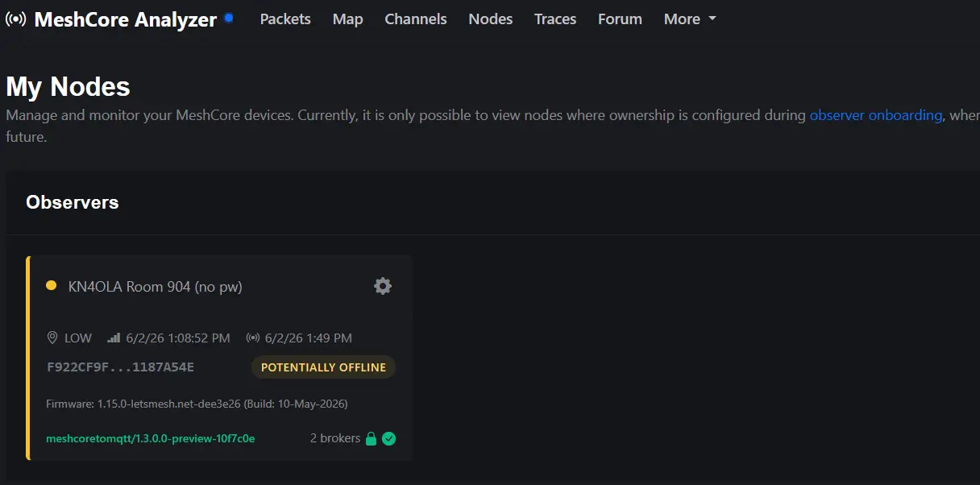Open the Channels page
Screen dimensions: 980x485
coord(416,19)
